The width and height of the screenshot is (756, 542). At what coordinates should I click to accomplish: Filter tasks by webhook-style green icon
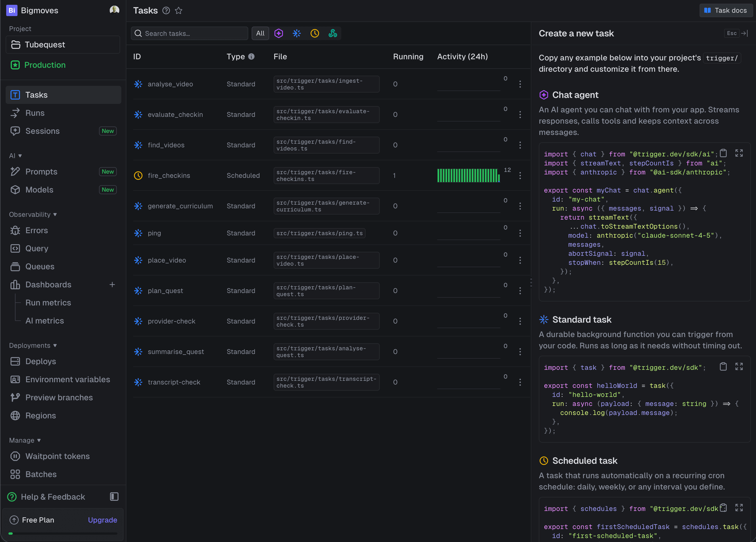333,33
